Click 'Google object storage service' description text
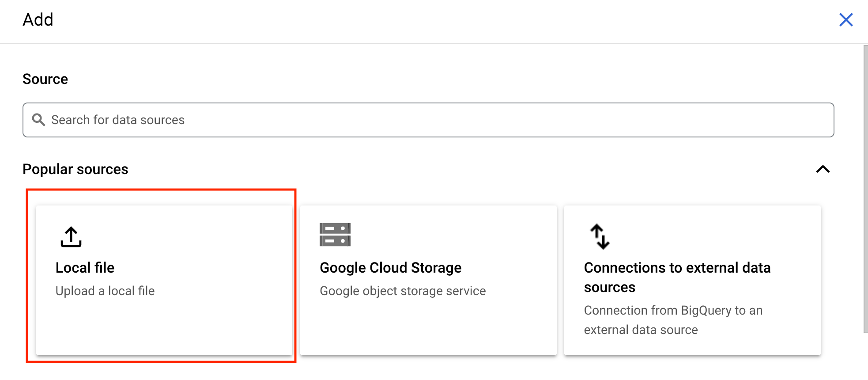The width and height of the screenshot is (868, 380). (x=403, y=291)
